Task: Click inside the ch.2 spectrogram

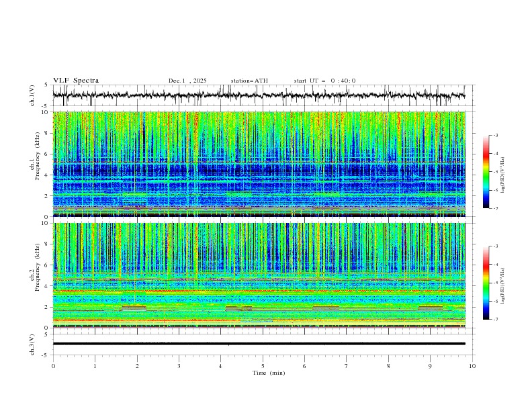Action: point(262,275)
